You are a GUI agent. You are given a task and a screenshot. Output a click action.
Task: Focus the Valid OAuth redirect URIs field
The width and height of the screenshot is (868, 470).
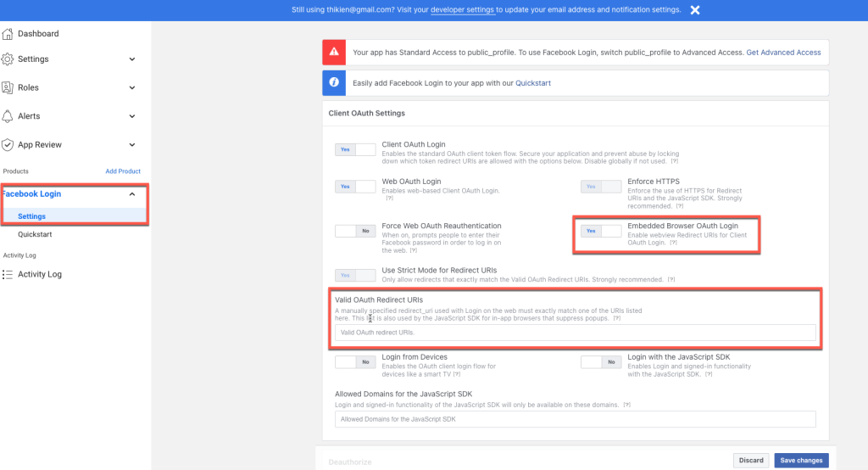[x=576, y=333]
